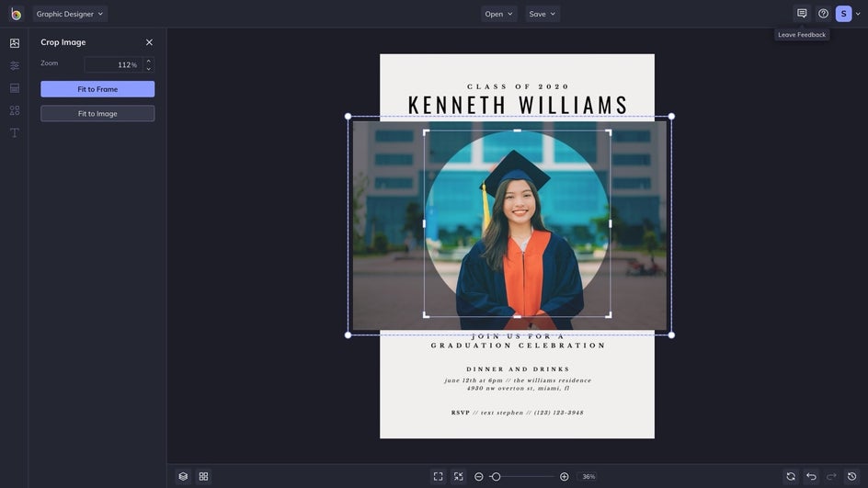Click the crop frame bottom-left corner handle

tap(425, 316)
